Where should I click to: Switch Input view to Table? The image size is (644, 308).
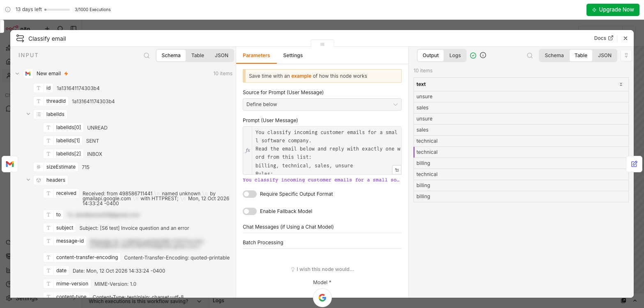pos(198,56)
